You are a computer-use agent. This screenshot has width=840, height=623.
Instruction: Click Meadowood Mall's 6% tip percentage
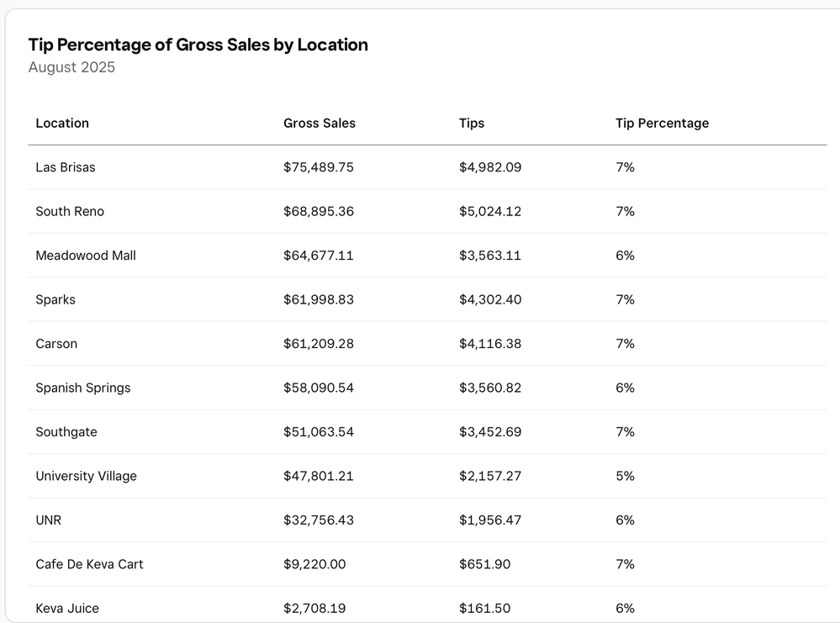coord(625,256)
